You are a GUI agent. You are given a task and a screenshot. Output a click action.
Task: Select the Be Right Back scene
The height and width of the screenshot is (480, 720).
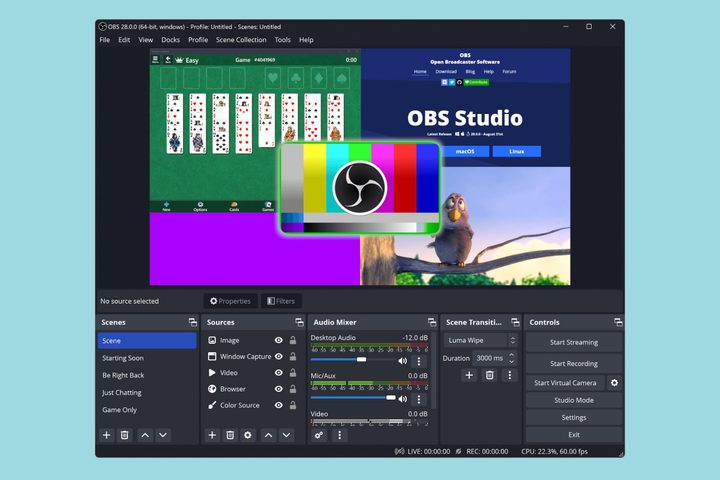146,375
